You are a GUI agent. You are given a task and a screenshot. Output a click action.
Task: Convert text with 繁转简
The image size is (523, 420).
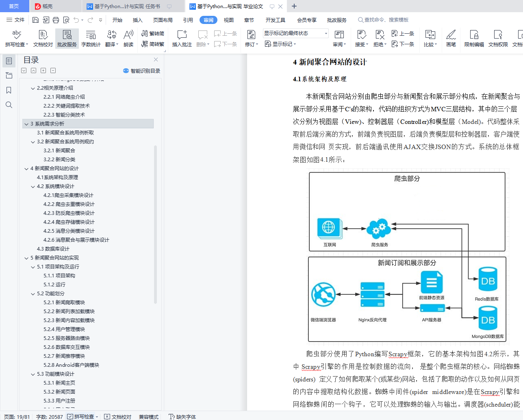click(x=153, y=34)
